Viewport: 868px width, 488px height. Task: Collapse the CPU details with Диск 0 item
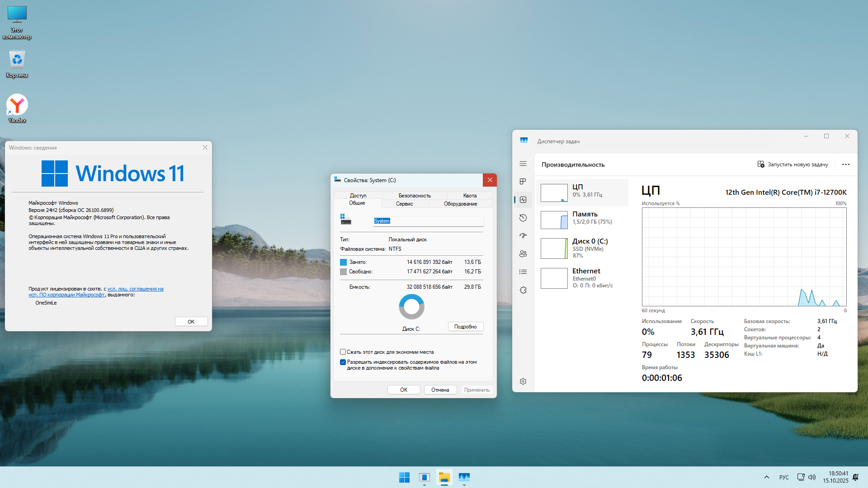point(583,248)
